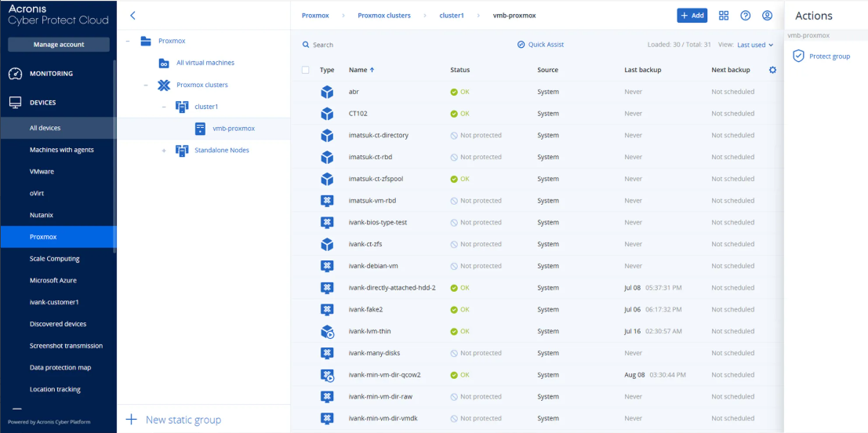The image size is (868, 433).
Task: Click the Protect group shield icon
Action: pos(798,56)
